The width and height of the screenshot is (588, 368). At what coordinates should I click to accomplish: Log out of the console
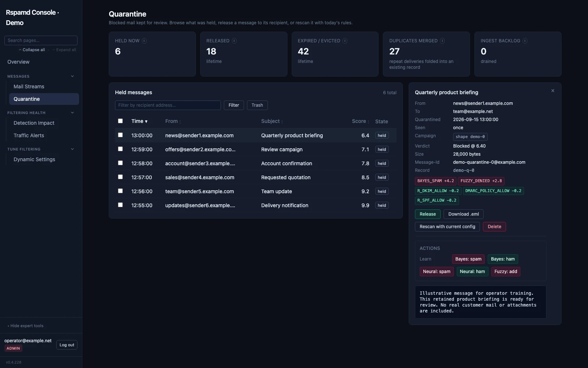(67, 345)
